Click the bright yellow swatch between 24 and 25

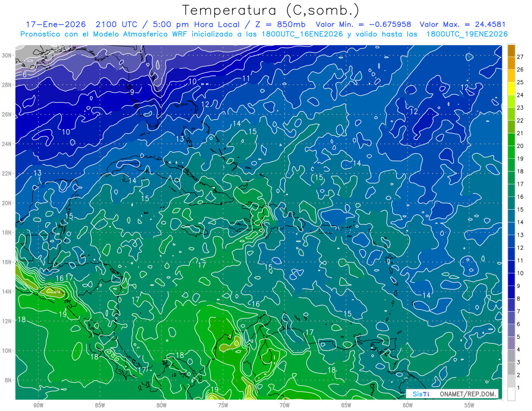tap(511, 89)
